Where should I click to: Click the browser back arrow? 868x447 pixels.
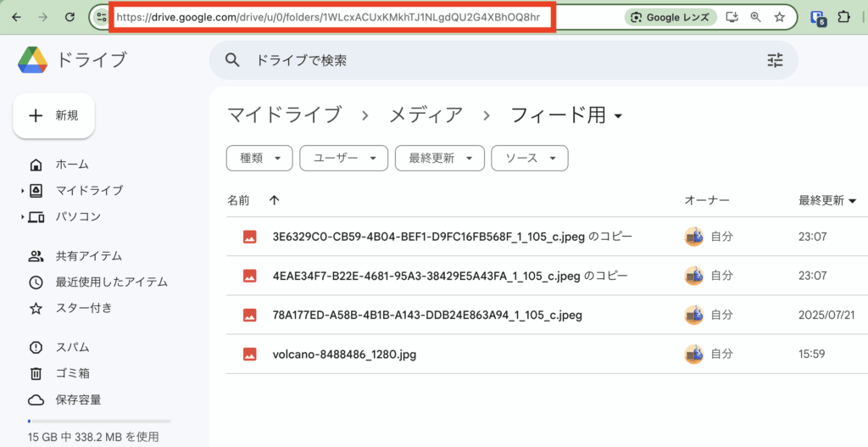coord(17,17)
